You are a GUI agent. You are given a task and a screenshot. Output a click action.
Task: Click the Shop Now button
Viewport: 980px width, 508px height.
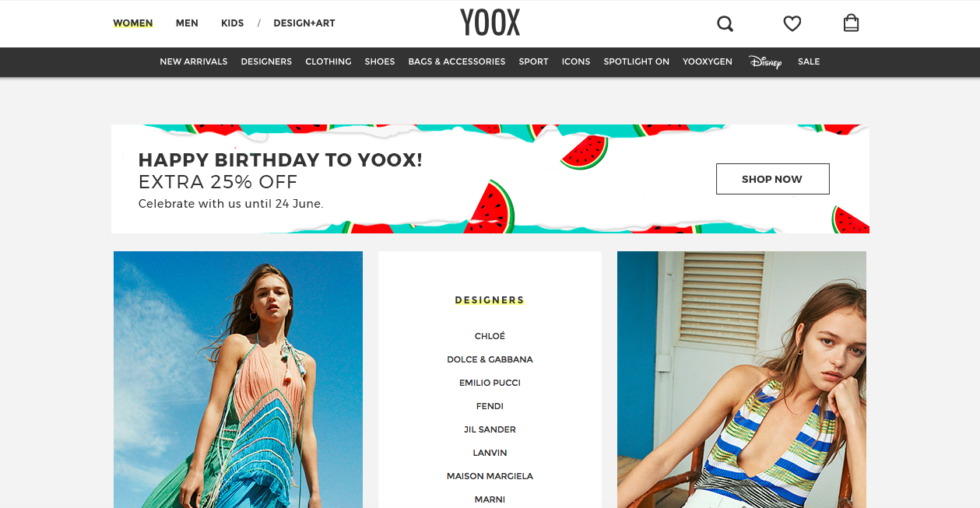coord(772,179)
